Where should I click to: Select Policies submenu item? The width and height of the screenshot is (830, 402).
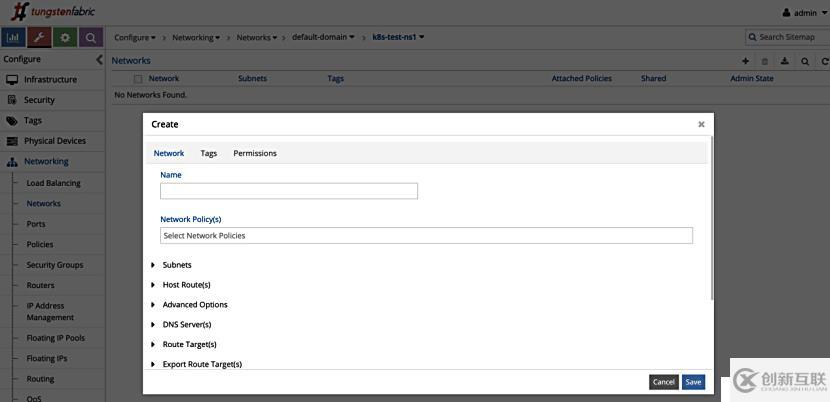(40, 244)
